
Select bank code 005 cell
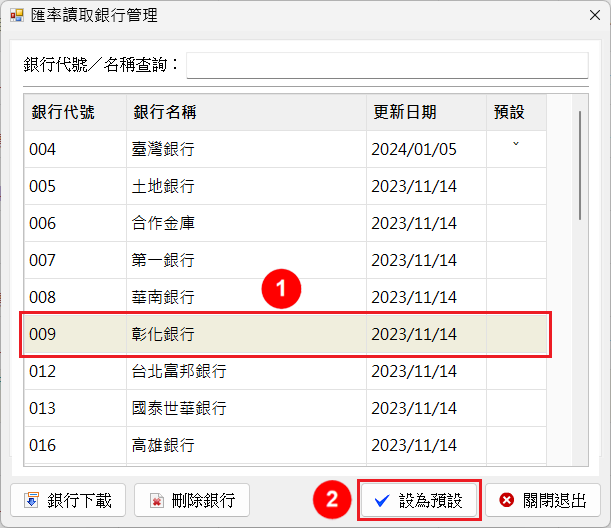(x=75, y=186)
